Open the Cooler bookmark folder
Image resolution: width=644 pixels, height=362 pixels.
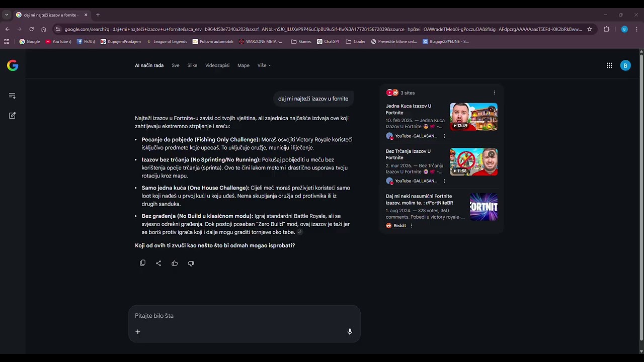[x=356, y=42]
